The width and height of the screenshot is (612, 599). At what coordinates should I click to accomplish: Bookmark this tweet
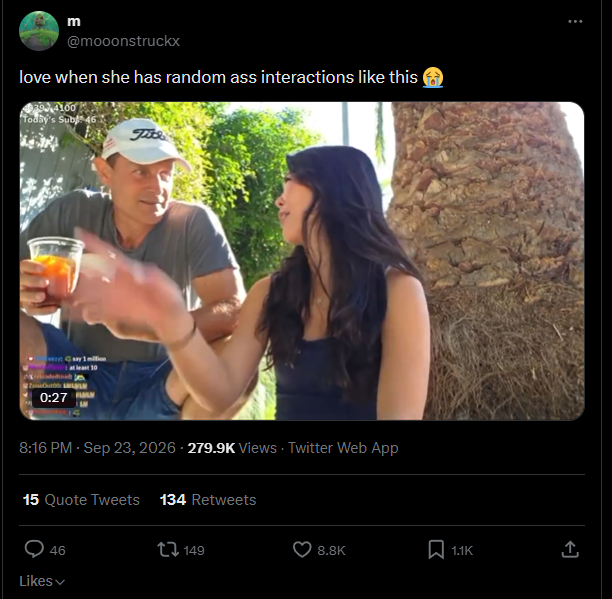tap(436, 549)
